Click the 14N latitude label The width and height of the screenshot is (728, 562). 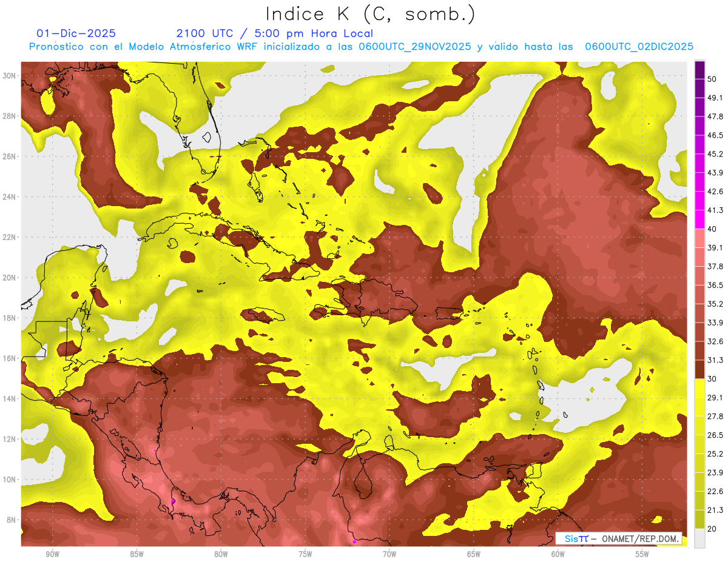[10, 399]
